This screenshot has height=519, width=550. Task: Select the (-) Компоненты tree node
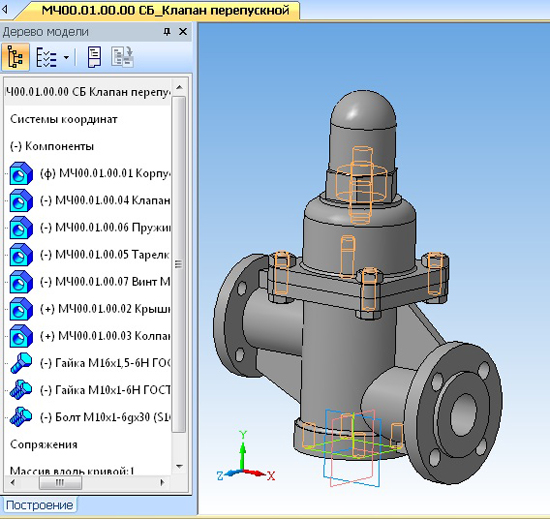tap(52, 146)
